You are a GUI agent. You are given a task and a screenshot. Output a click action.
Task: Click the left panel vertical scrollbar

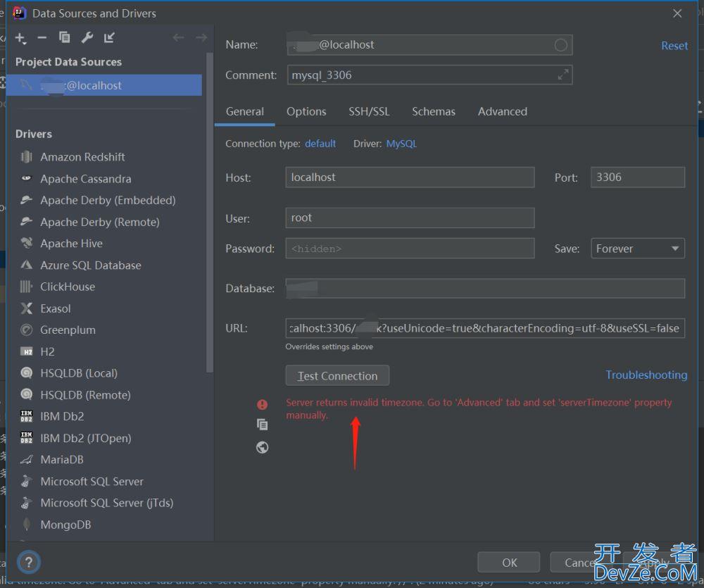click(209, 213)
